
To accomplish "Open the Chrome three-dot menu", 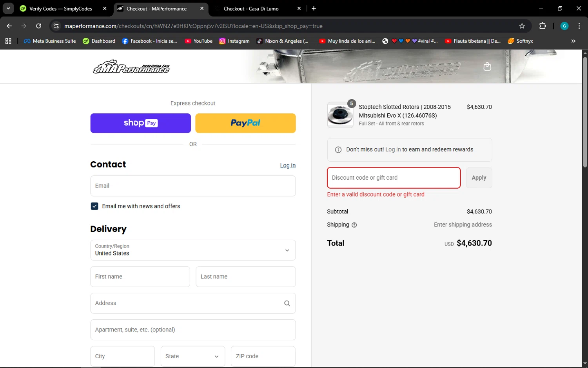I will pos(579,26).
